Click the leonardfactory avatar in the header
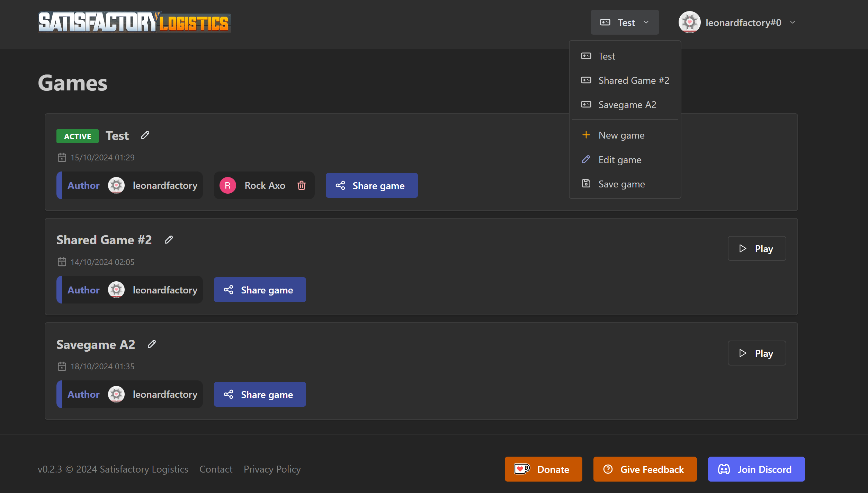This screenshot has height=493, width=868. pyautogui.click(x=689, y=23)
